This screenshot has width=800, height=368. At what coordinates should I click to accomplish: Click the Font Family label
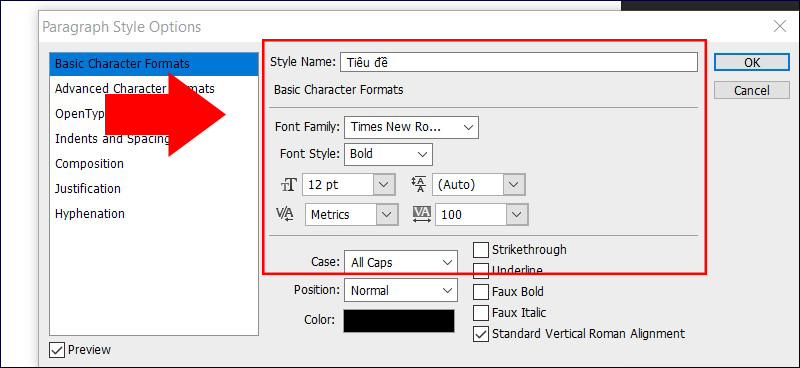click(x=307, y=127)
